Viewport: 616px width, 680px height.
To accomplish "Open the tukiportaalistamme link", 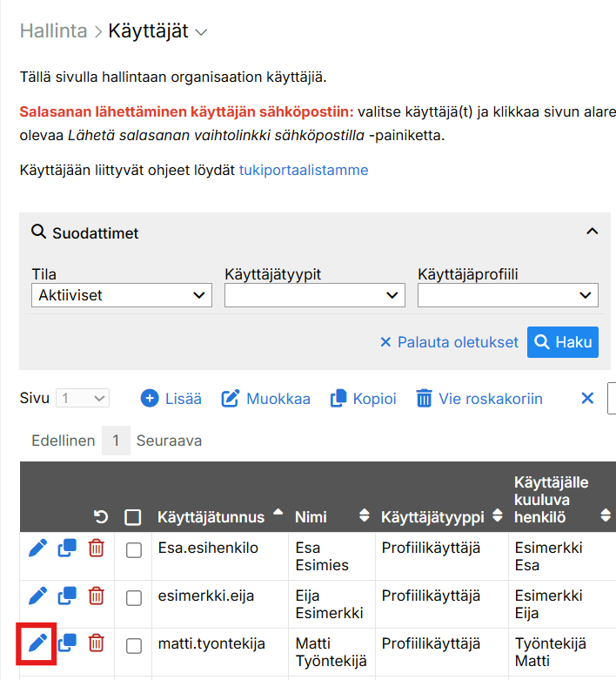I will 304,170.
